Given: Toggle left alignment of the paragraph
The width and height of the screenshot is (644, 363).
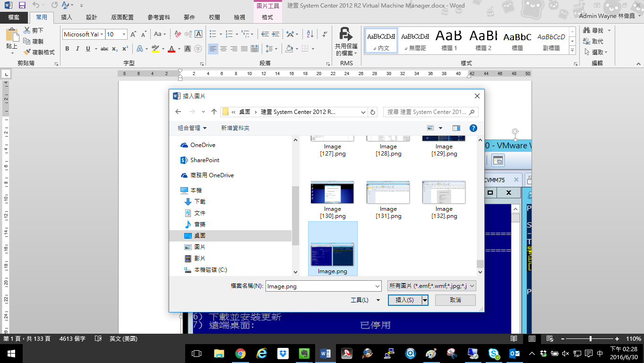Looking at the screenshot, I should [213, 49].
